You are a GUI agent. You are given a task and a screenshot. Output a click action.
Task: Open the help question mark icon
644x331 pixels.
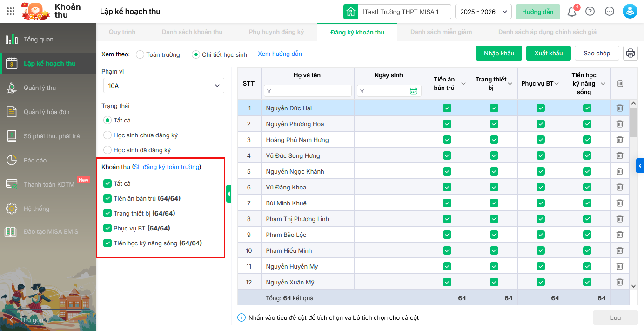pos(590,12)
